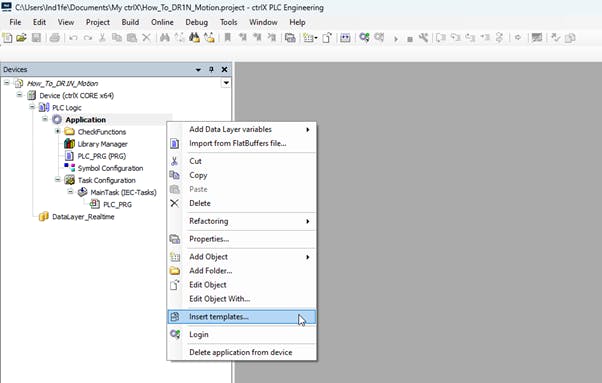Image resolution: width=602 pixels, height=383 pixels.
Task: Click the Delete X icon in toolbar
Action: 146,38
